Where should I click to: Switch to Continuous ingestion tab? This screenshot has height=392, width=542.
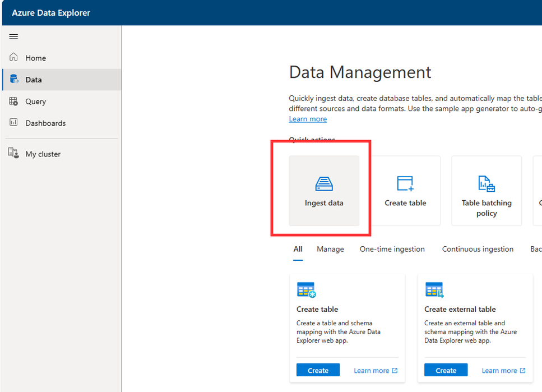478,249
